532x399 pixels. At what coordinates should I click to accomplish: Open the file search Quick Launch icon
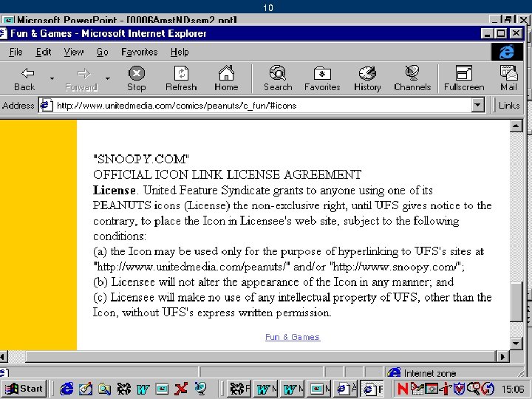[104, 389]
